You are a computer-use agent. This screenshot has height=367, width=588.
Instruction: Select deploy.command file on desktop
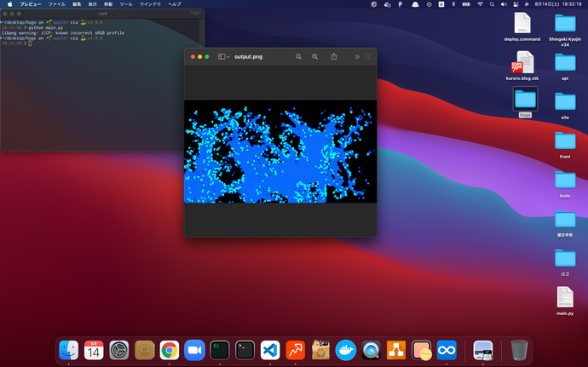coord(522,26)
